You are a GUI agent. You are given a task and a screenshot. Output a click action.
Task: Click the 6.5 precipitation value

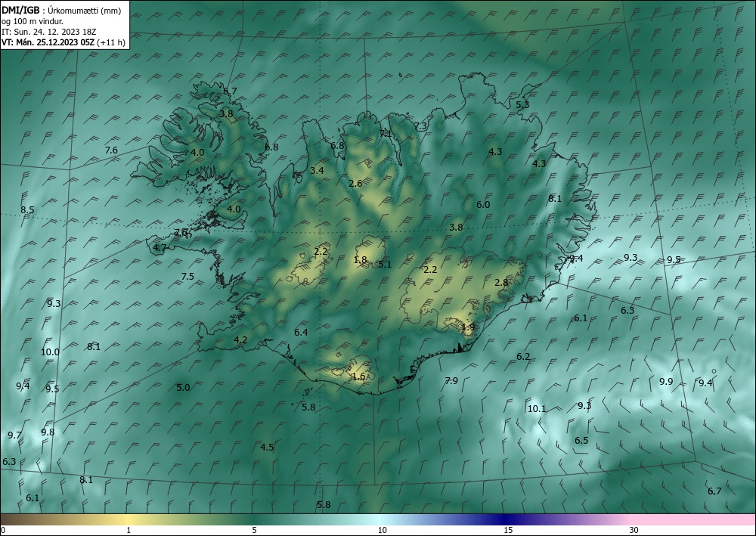pyautogui.click(x=581, y=440)
